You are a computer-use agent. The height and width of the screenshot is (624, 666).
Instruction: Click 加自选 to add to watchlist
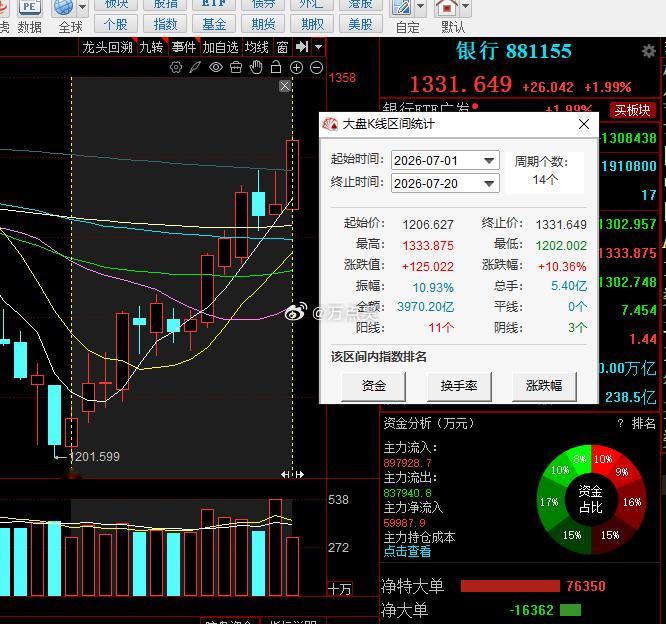click(x=220, y=47)
